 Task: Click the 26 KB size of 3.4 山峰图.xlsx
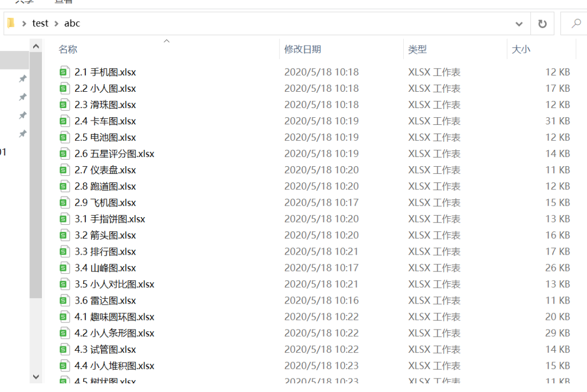[x=558, y=268]
